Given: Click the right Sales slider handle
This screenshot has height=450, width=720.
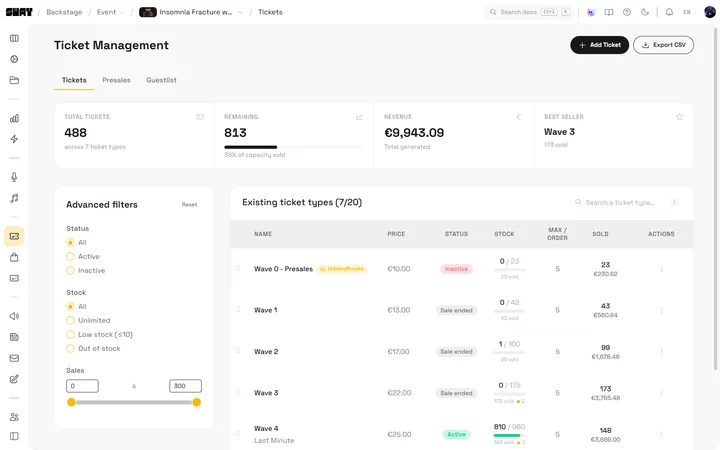Looking at the screenshot, I should click(197, 402).
